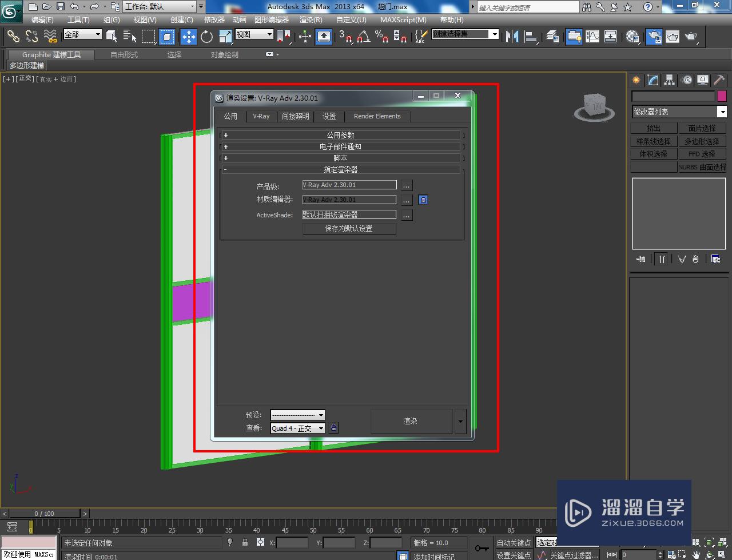Select the Unlink Selection tool
The width and height of the screenshot is (732, 560).
pyautogui.click(x=32, y=36)
